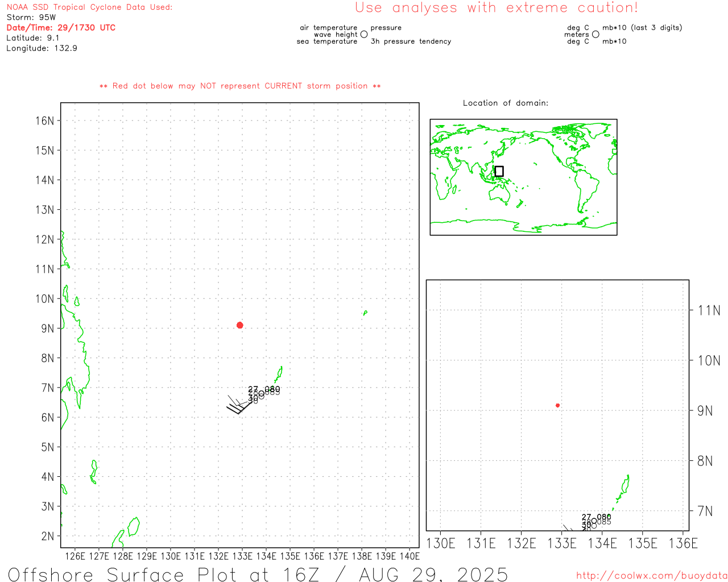Click the '3h pressure tendency' legend label
This screenshot has height=582, width=728.
tap(411, 41)
